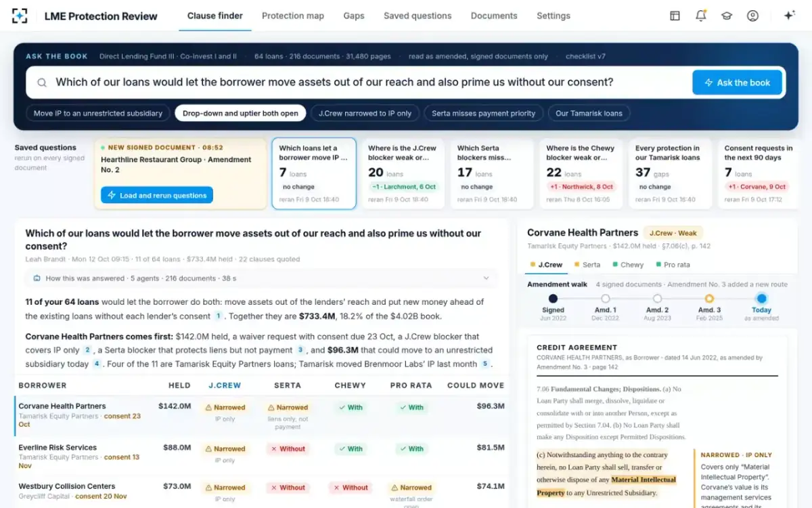Click highlighted 'Material Intellectual Property' text
The image size is (812, 508).
pyautogui.click(x=606, y=486)
